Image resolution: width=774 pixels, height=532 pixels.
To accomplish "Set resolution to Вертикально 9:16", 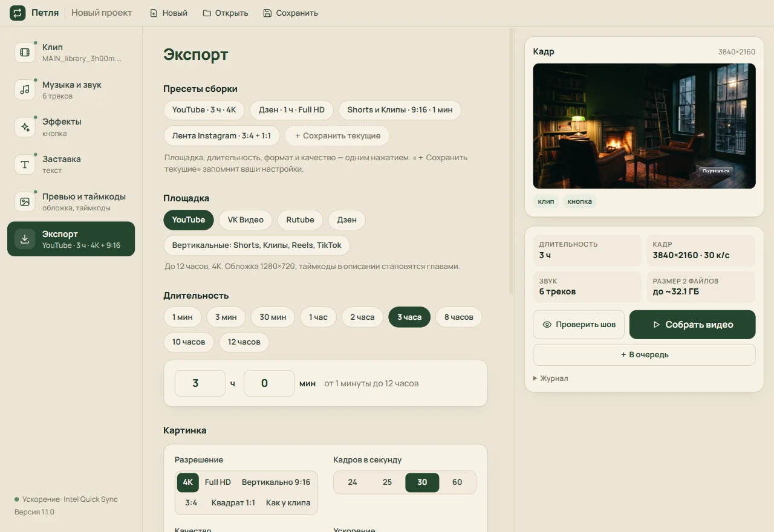I will (276, 482).
